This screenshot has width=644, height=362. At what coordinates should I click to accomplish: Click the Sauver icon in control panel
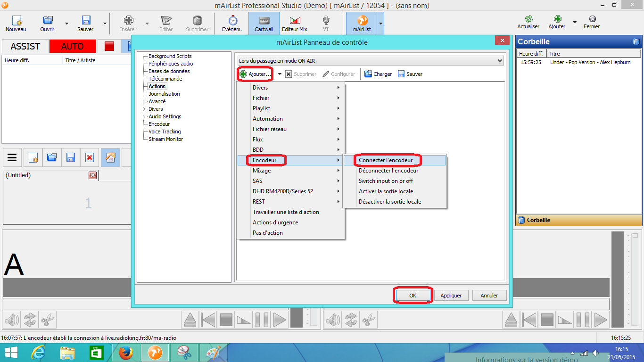[401, 74]
